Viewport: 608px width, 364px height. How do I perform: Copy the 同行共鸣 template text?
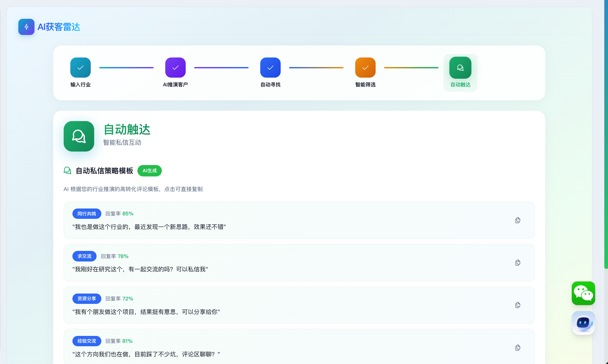pos(518,220)
